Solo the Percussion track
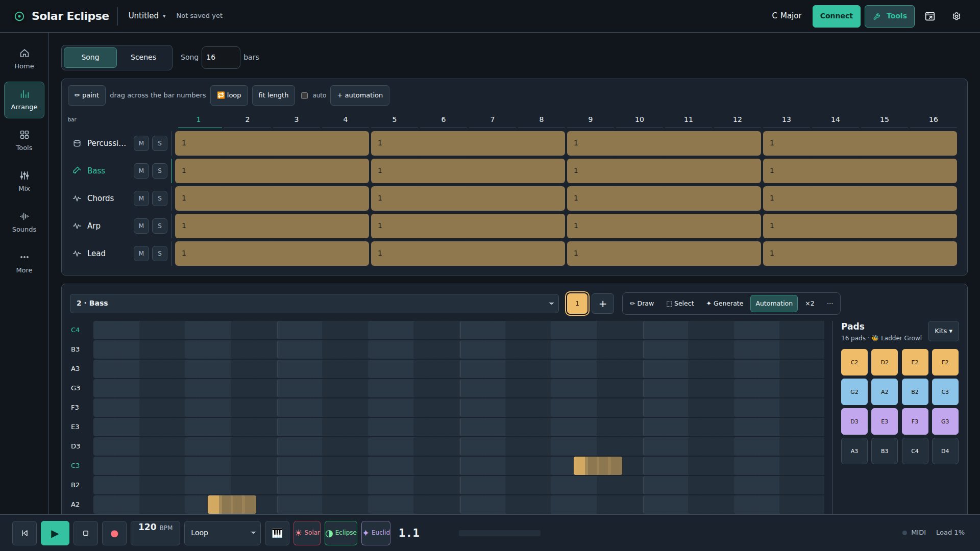Viewport: 980px width, 551px height. 160,143
